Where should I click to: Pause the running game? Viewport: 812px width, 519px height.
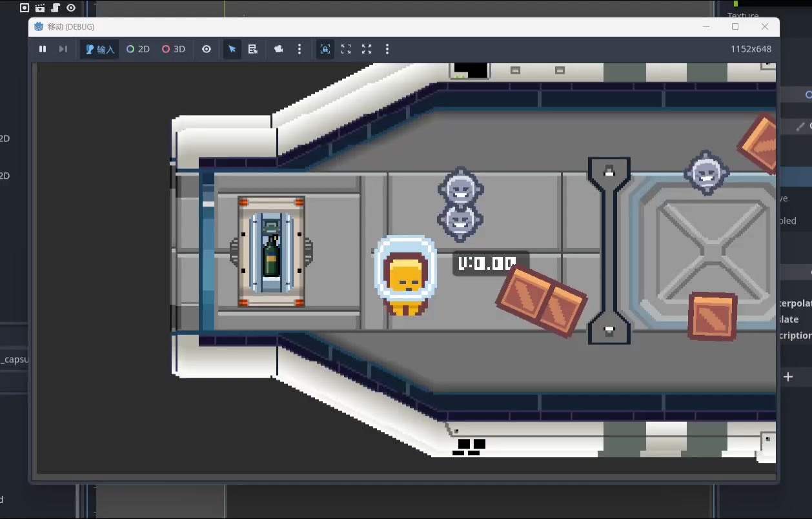coord(43,49)
